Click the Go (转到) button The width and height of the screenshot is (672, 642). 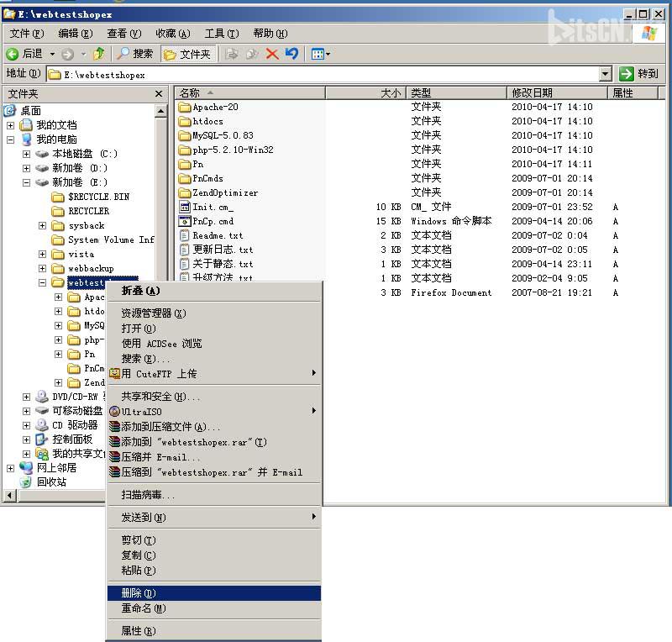pyautogui.click(x=639, y=74)
